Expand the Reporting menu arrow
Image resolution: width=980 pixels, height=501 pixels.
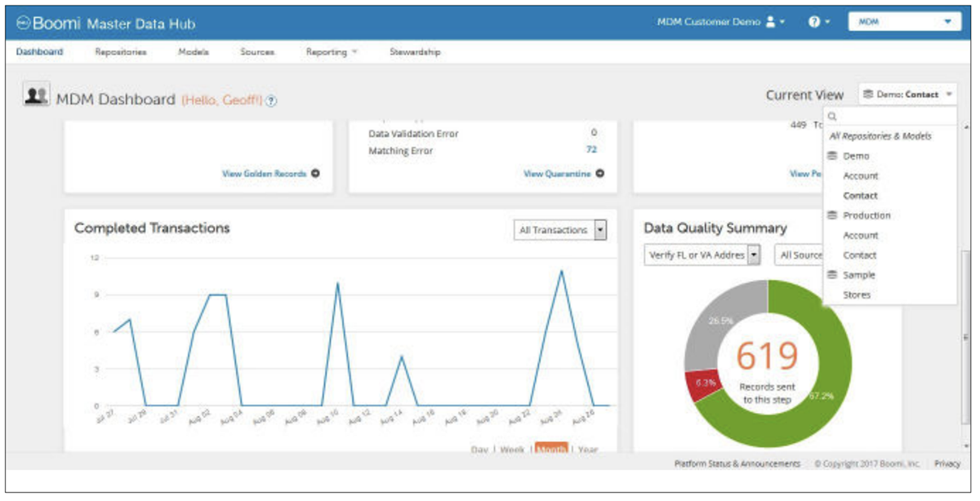click(x=355, y=52)
